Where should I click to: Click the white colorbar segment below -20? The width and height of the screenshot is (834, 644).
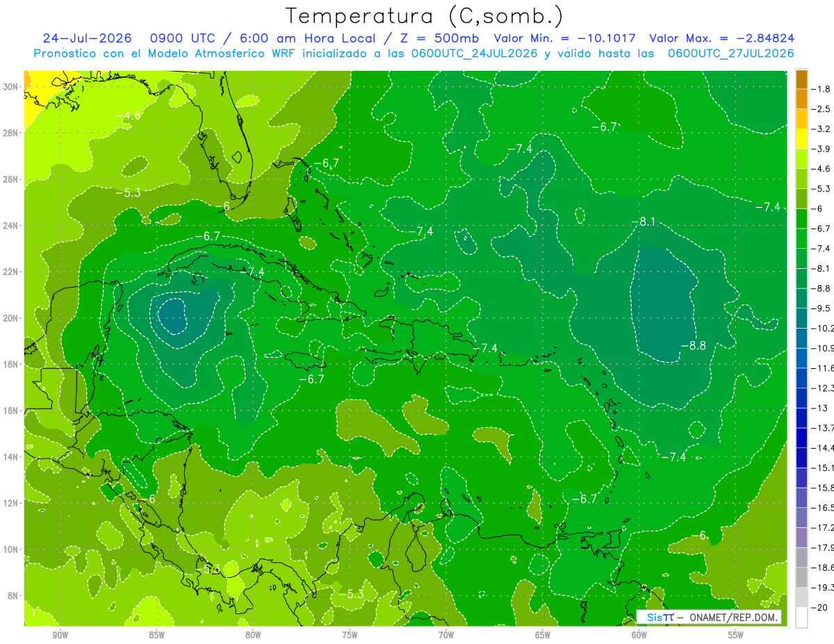[x=801, y=618]
